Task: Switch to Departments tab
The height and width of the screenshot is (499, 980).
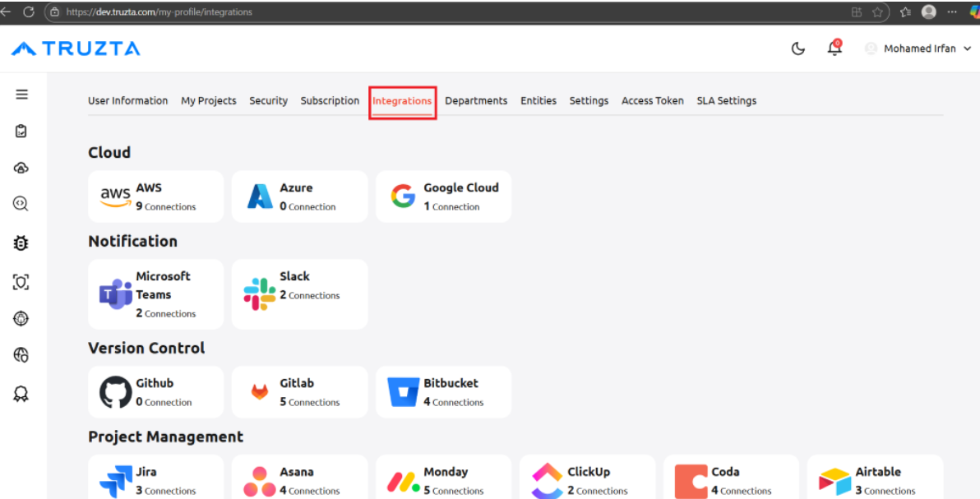Action: click(x=476, y=100)
